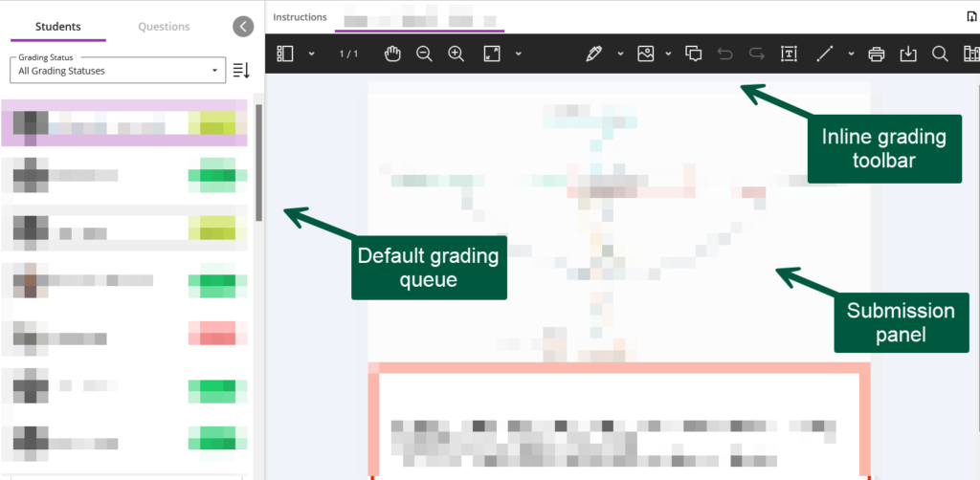
Task: Open the Instructions tab
Action: [300, 17]
